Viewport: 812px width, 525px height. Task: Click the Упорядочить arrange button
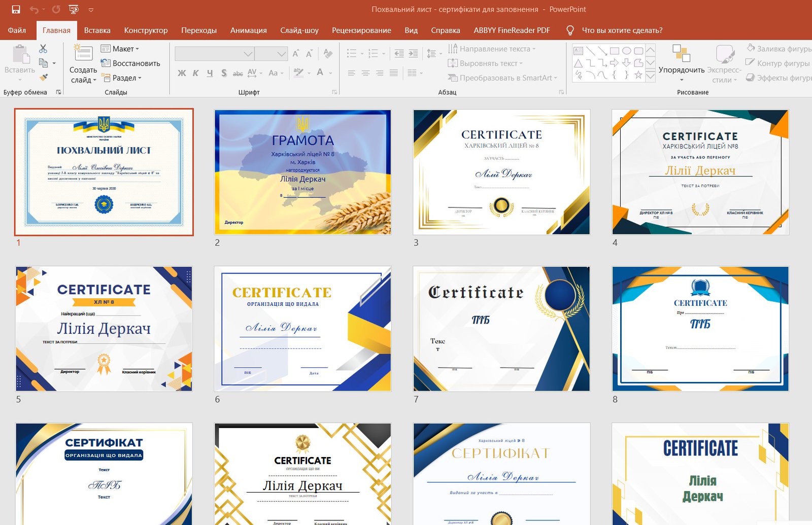coord(682,63)
